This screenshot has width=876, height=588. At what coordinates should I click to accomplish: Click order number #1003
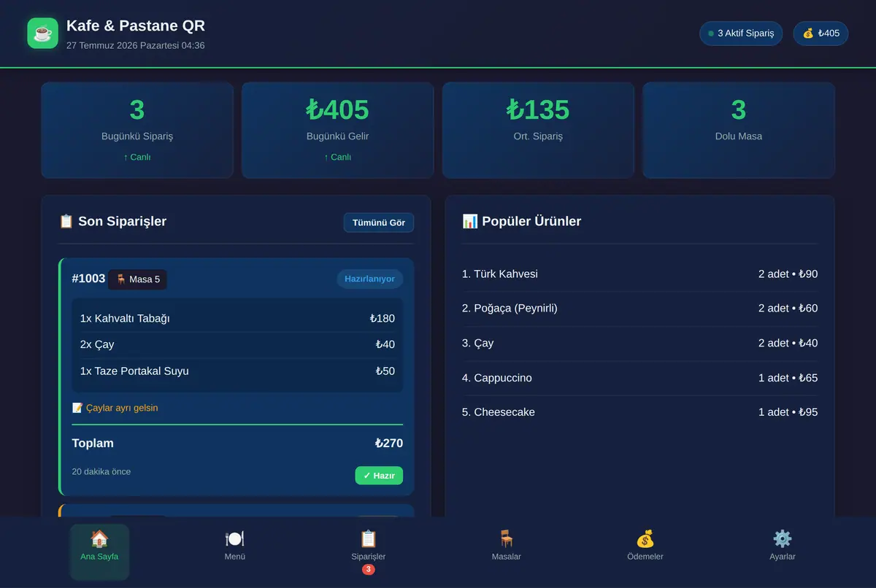tap(88, 279)
